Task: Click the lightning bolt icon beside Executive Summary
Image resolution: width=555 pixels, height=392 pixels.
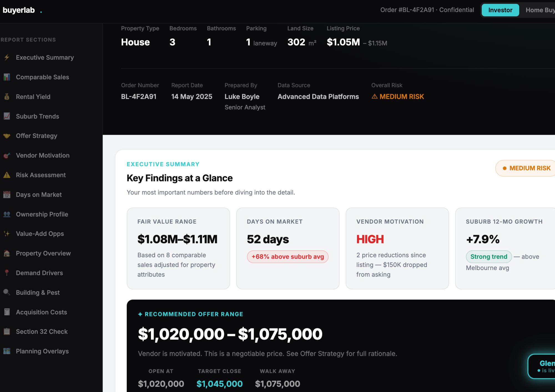Action: coord(7,57)
